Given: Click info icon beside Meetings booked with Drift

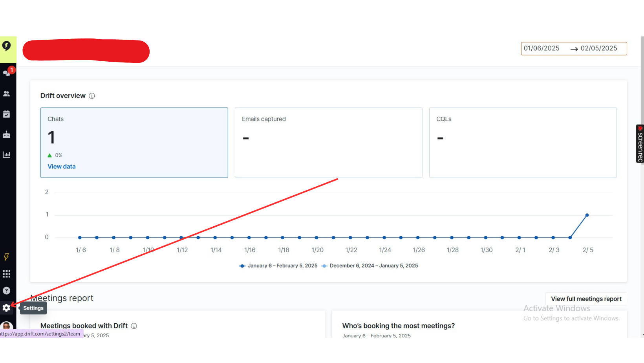Looking at the screenshot, I should coord(134,326).
